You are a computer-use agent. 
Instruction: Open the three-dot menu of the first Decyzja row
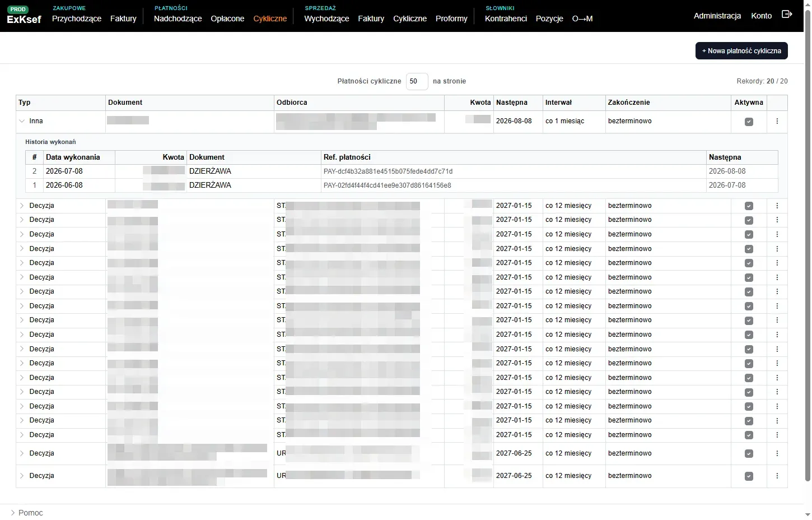coord(777,206)
